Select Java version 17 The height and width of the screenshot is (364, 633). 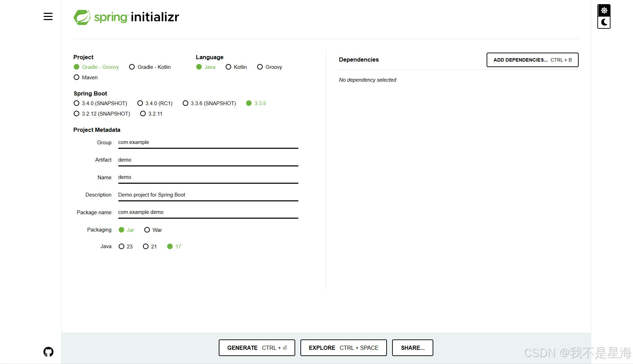click(x=174, y=247)
